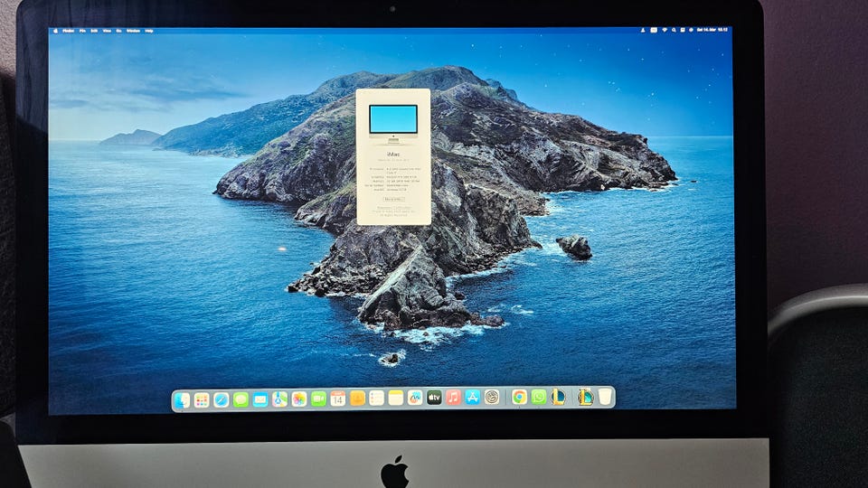
Task: Start FaceTime from the Dock
Action: pyautogui.click(x=318, y=399)
